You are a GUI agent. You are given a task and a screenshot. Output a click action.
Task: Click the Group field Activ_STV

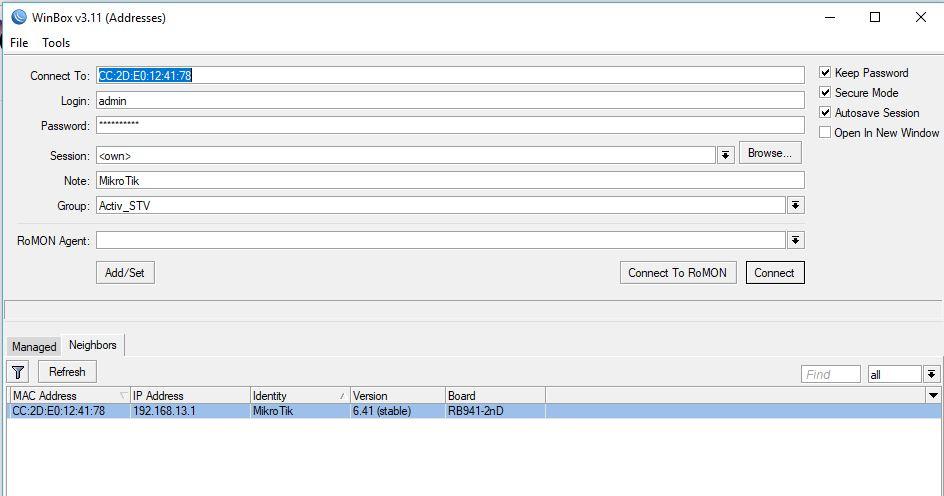[x=441, y=205]
